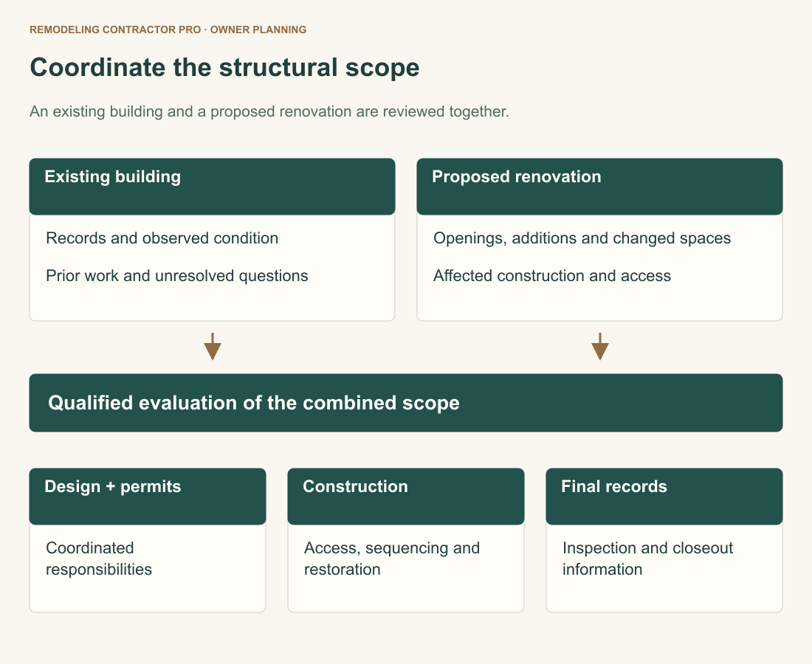Click the down arrow below the Proposed renovation card
The width and height of the screenshot is (812, 664).
pyautogui.click(x=599, y=347)
